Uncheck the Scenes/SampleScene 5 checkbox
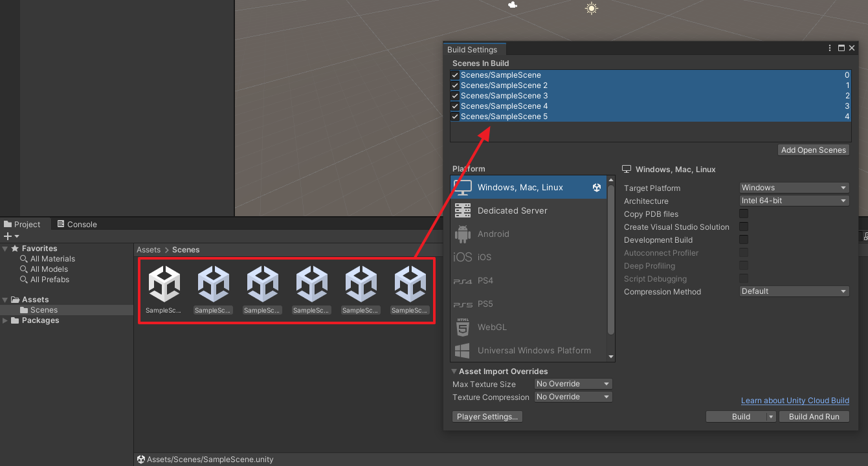The width and height of the screenshot is (868, 466). (x=455, y=116)
